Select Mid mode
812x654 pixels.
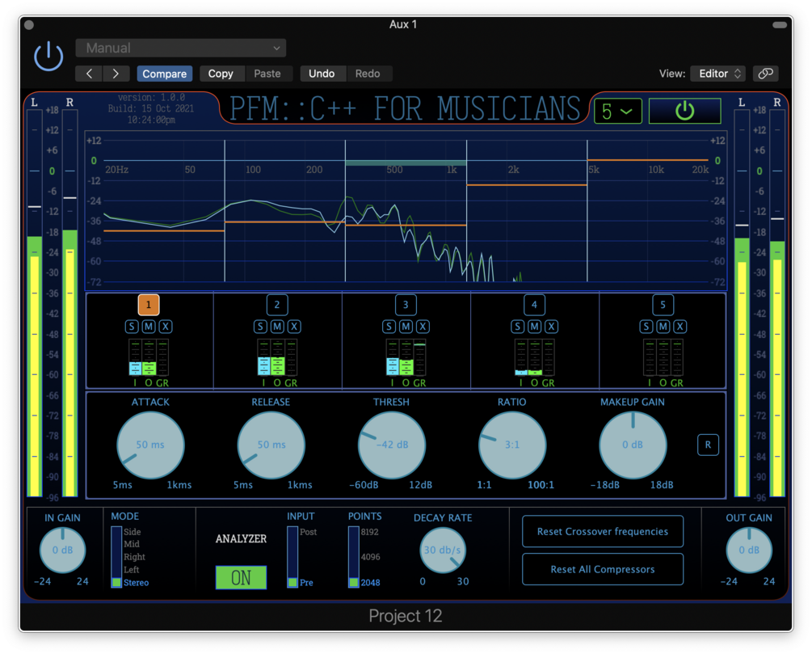tap(132, 544)
